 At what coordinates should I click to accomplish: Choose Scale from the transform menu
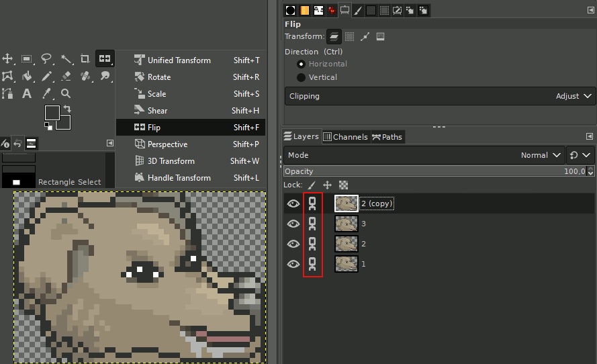click(x=191, y=93)
